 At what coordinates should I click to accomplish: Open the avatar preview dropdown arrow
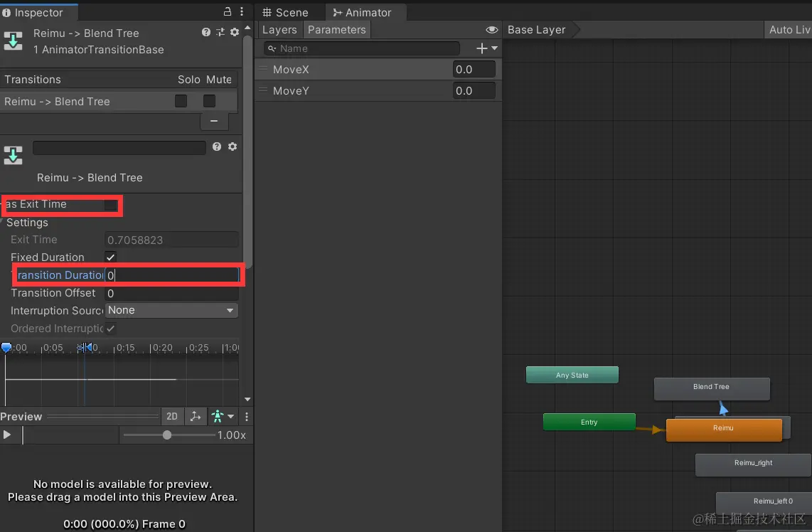[231, 417]
